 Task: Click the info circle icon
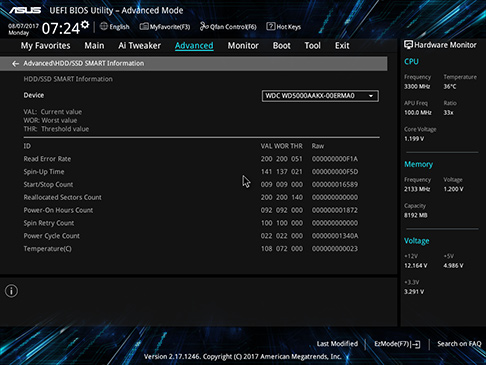tap(11, 291)
